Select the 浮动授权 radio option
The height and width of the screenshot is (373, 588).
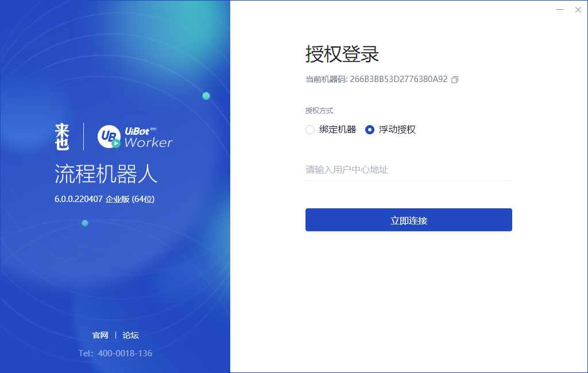pos(370,130)
